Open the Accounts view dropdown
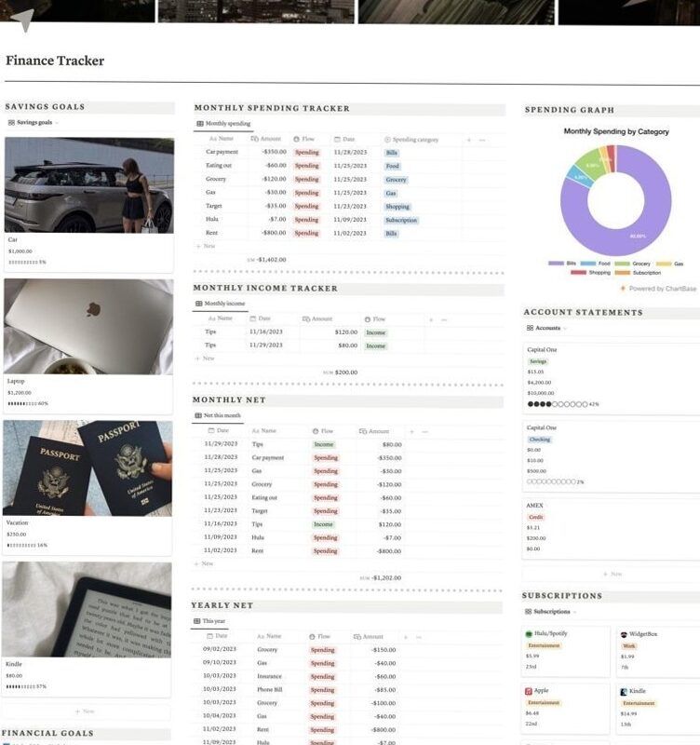The image size is (700, 745). click(546, 328)
